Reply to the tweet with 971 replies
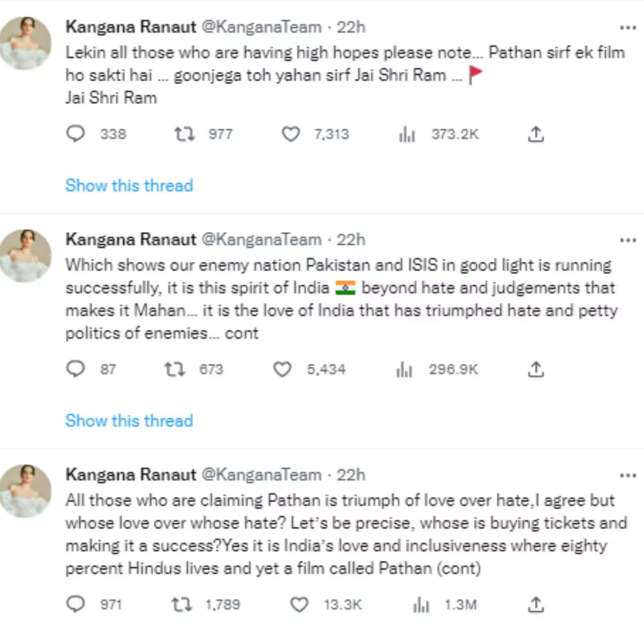Screen dimensions: 644x644 (x=75, y=604)
